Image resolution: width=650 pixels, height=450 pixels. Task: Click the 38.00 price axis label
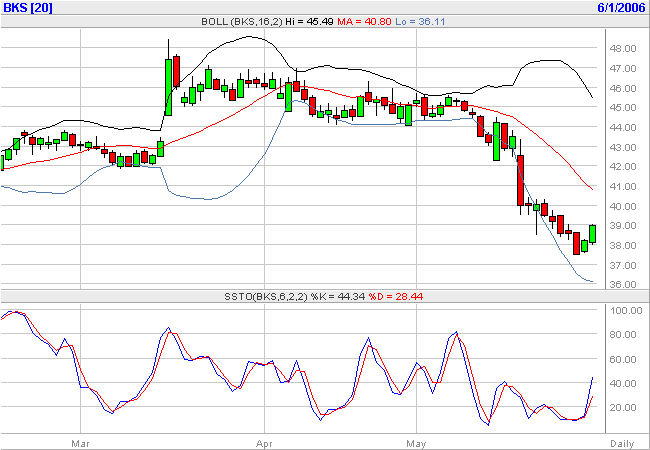tap(623, 246)
